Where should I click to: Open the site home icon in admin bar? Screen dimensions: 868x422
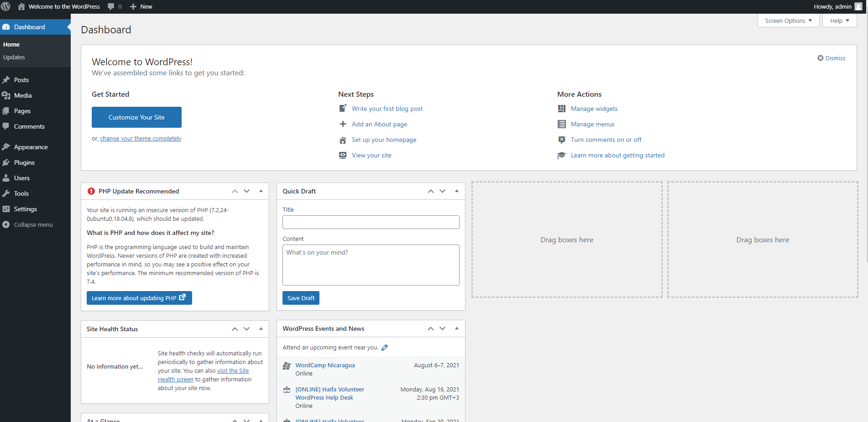point(21,6)
